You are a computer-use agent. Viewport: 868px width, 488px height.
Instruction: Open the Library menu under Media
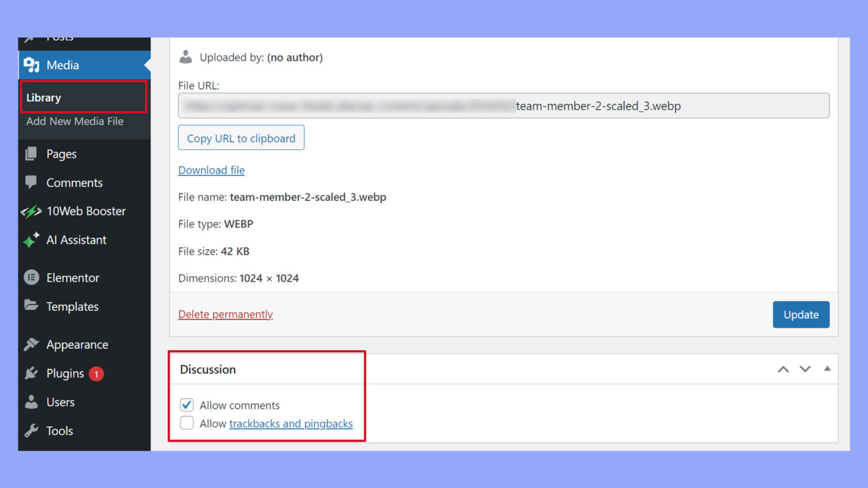pos(43,97)
